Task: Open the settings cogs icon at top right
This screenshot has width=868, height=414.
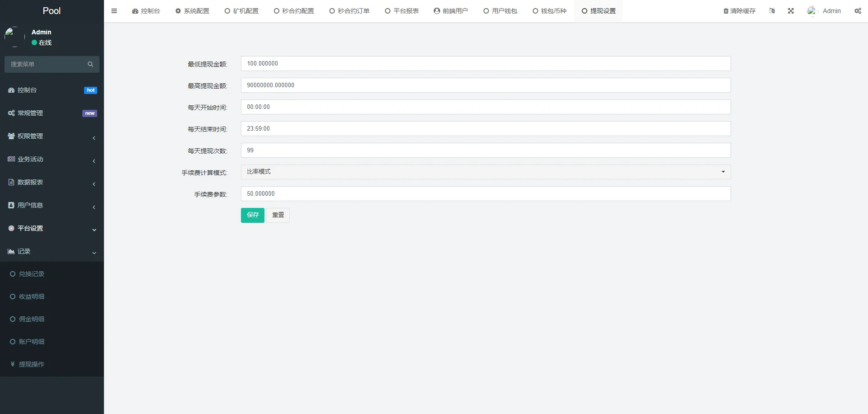Action: point(858,11)
